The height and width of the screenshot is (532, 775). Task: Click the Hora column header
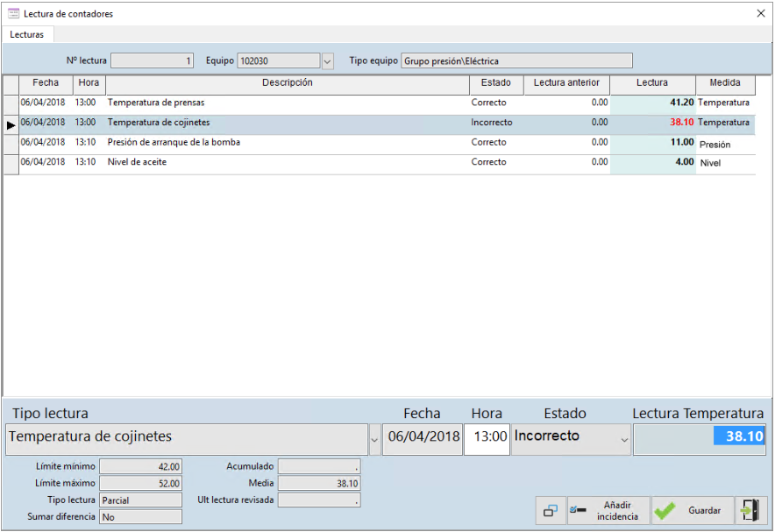click(89, 83)
